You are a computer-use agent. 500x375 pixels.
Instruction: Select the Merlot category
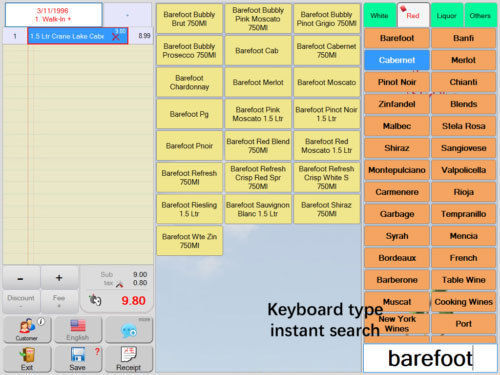tap(464, 60)
